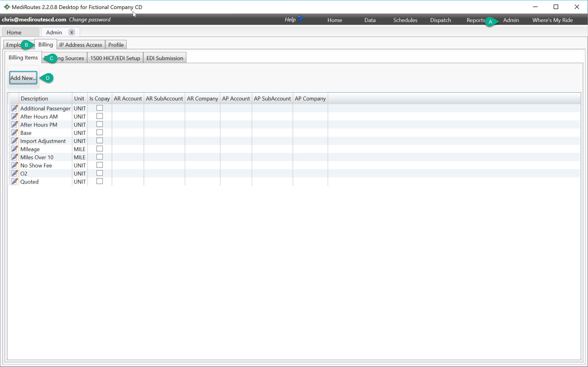Select the edit icon on the O2 row
588x367 pixels.
tap(14, 173)
